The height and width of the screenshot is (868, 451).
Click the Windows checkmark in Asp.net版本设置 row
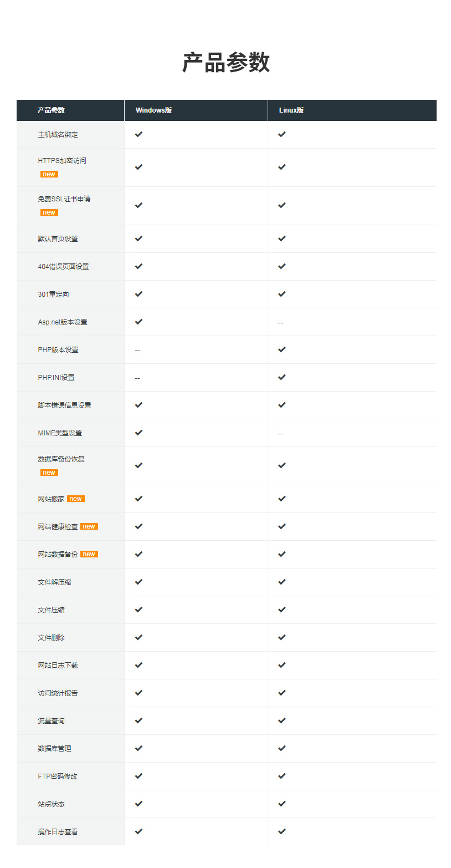click(x=139, y=322)
